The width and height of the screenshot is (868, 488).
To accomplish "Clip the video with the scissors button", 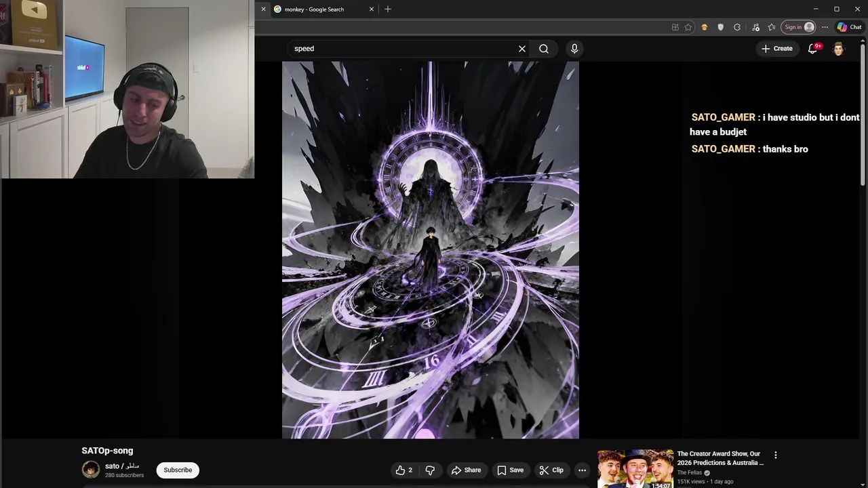I will tap(551, 470).
